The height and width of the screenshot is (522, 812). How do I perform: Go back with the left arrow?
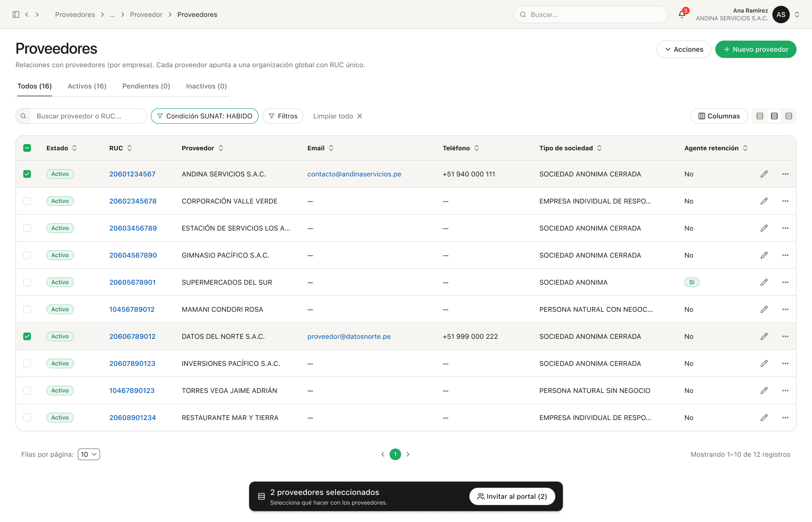[27, 14]
